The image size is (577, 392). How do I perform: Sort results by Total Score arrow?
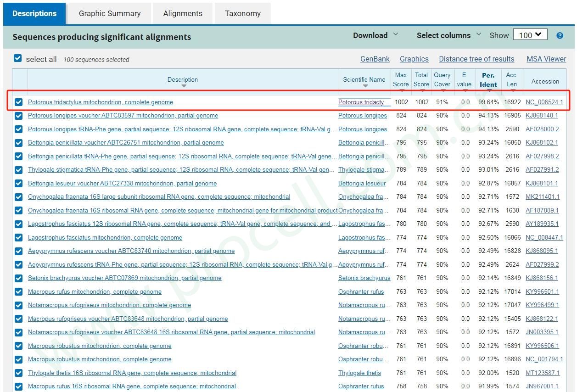pos(422,90)
